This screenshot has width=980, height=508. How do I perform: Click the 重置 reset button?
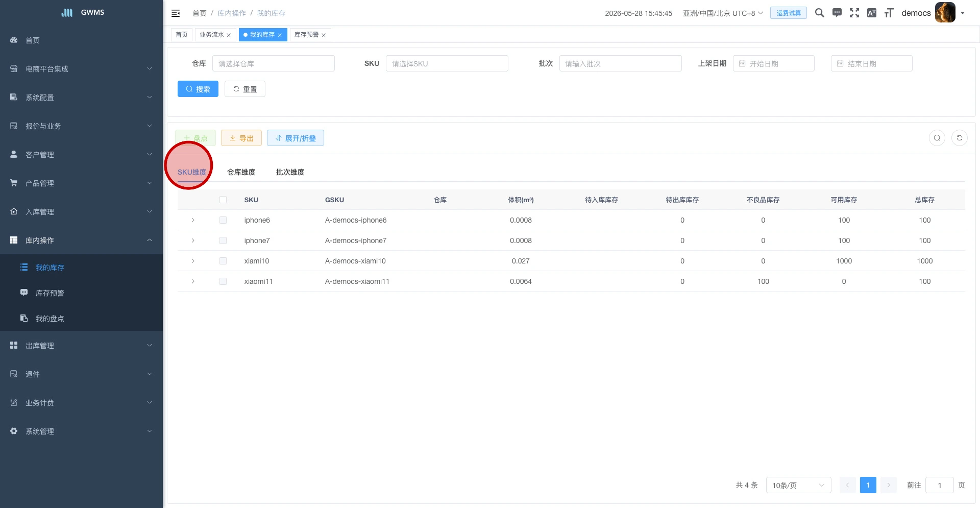(245, 89)
